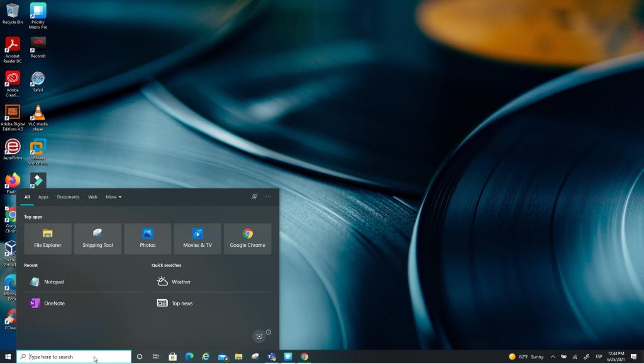Launch Google Chrome from Top apps
The height and width of the screenshot is (364, 644).
[248, 239]
